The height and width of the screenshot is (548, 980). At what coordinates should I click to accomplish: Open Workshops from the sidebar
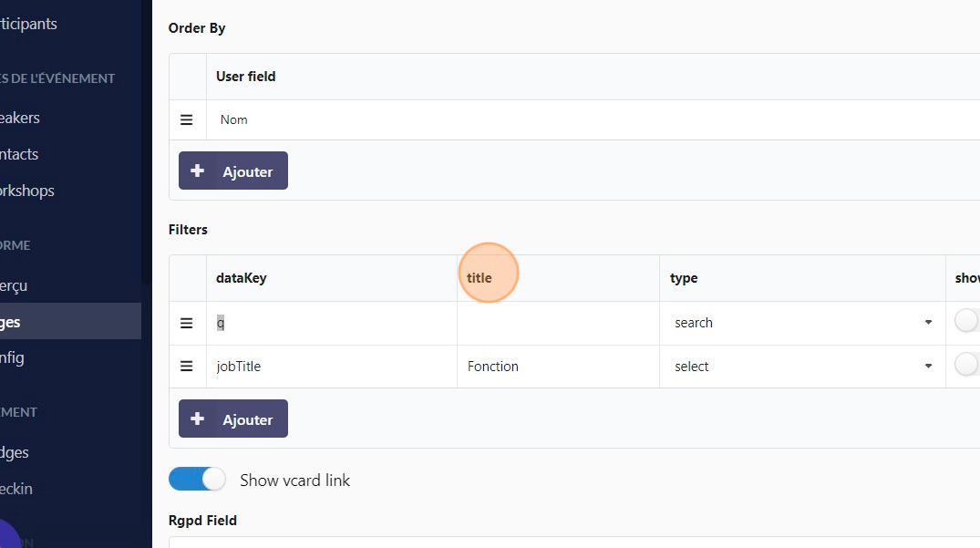coord(27,191)
